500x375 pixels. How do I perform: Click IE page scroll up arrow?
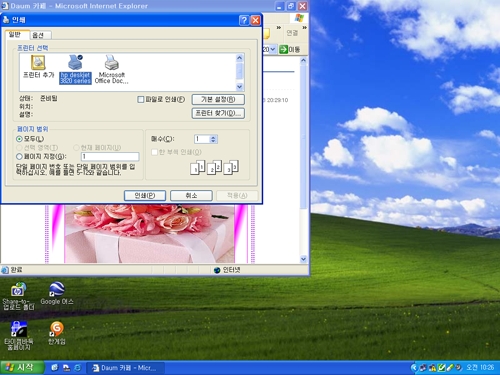303,60
